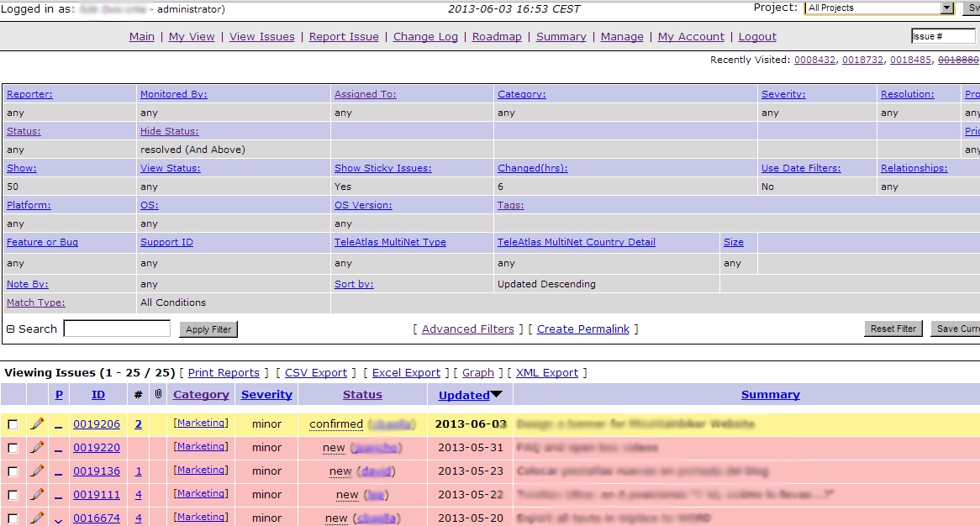Select the checkbox for issue 0019220
This screenshot has height=526, width=980.
point(13,449)
